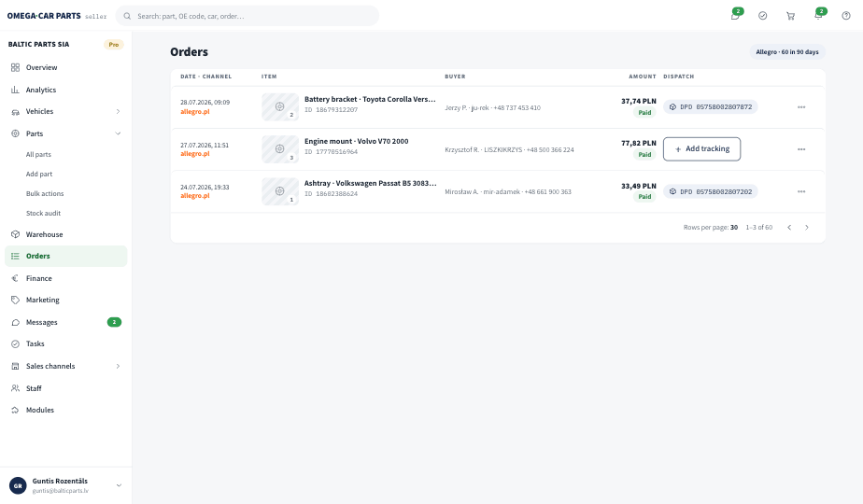Click buyer Krzysztof R. · LISZKIKRZYS
The image size is (863, 504).
tap(483, 149)
